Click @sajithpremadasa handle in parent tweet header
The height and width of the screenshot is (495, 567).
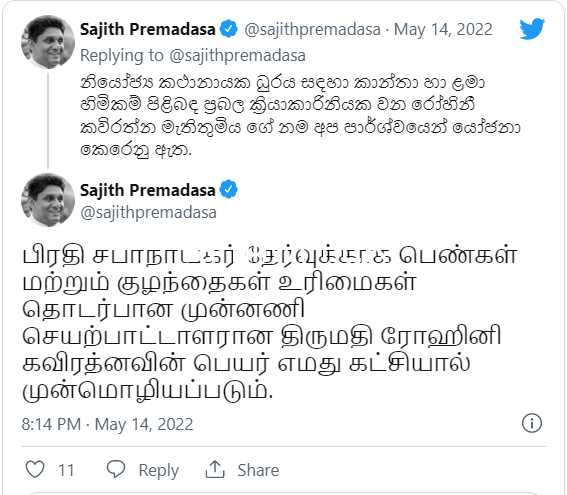(x=312, y=30)
